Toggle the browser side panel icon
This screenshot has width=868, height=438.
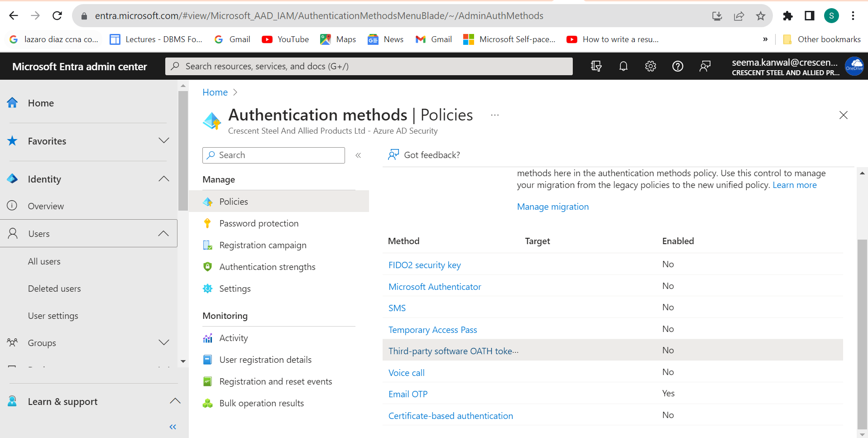[x=810, y=16]
